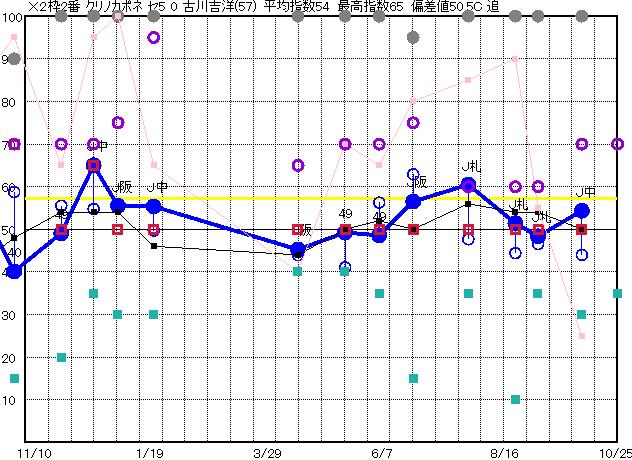
Task: Click the highest J札 race label
Action: 472,166
